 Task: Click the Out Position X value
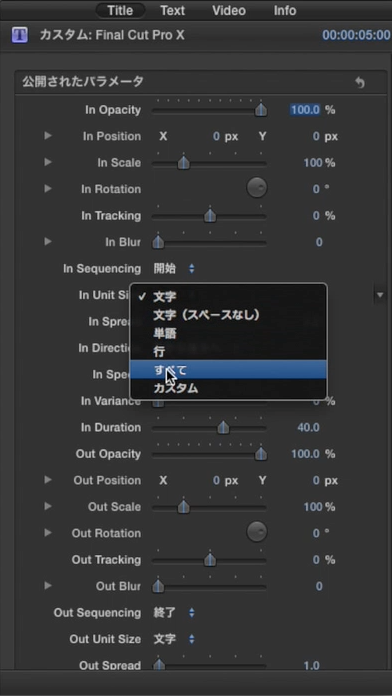(x=216, y=480)
